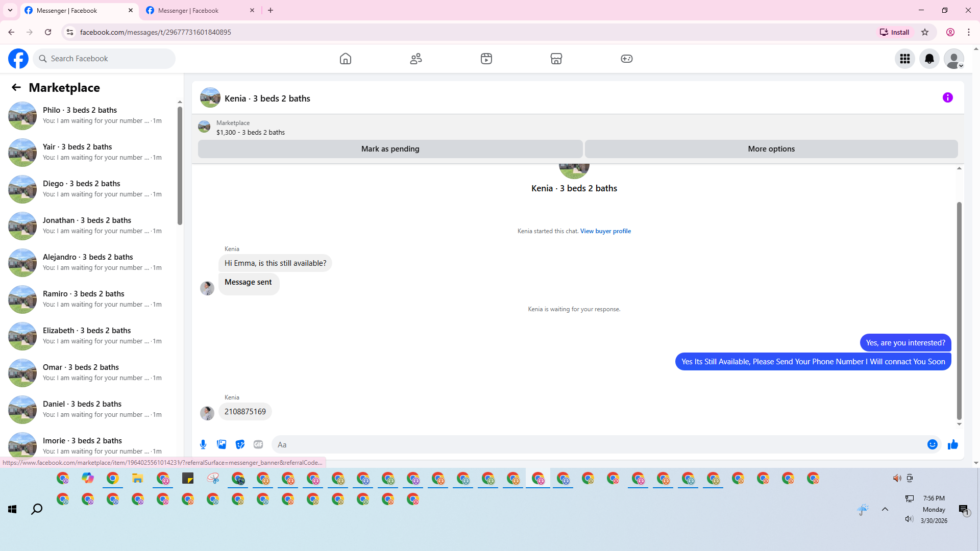Screen dimensions: 980x551
Task: Click the Mark as pending button
Action: (390, 149)
